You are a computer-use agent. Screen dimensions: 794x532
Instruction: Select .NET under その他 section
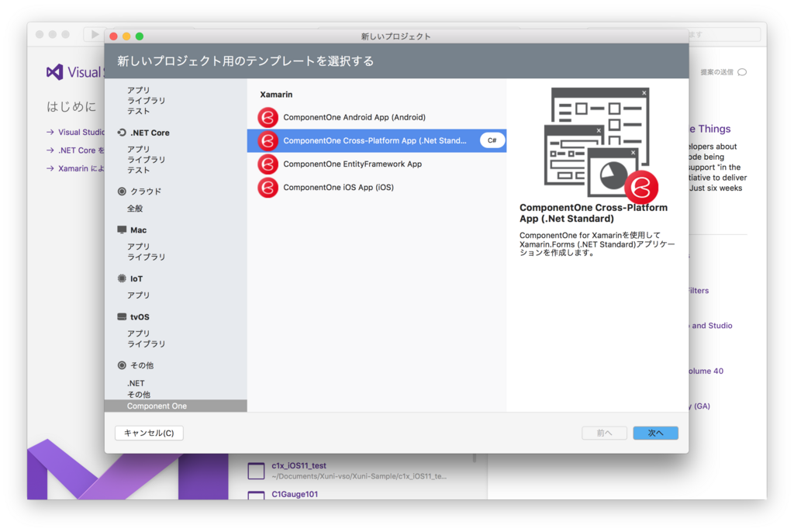pyautogui.click(x=136, y=384)
